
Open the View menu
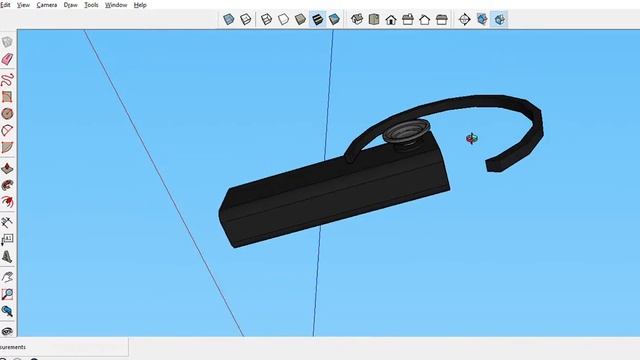[x=23, y=5]
